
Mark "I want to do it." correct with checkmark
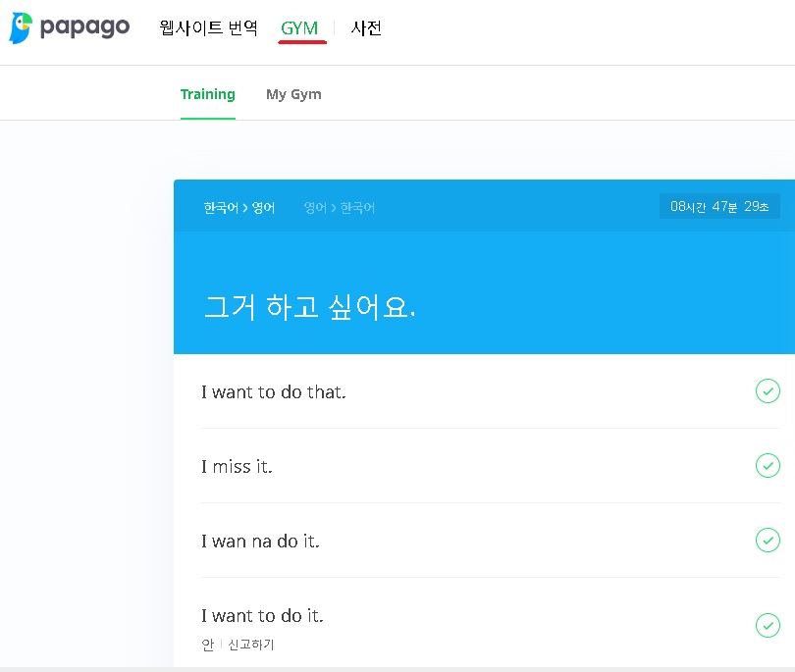tap(768, 625)
